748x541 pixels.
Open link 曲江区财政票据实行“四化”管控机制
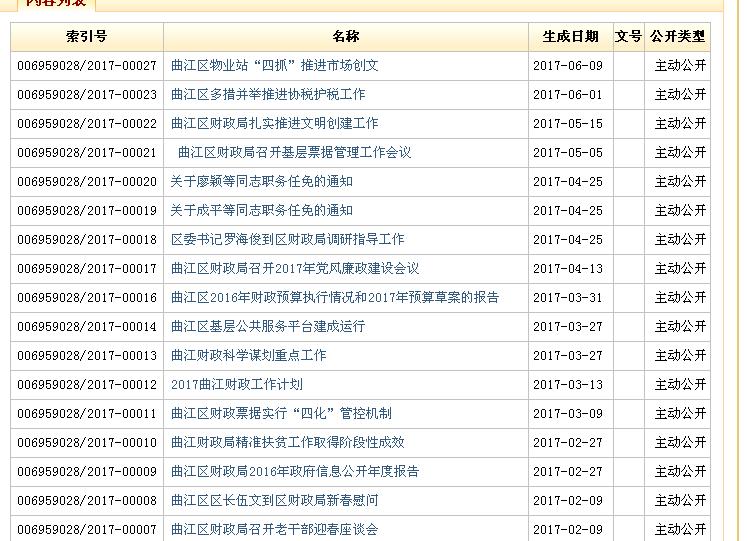(x=281, y=414)
